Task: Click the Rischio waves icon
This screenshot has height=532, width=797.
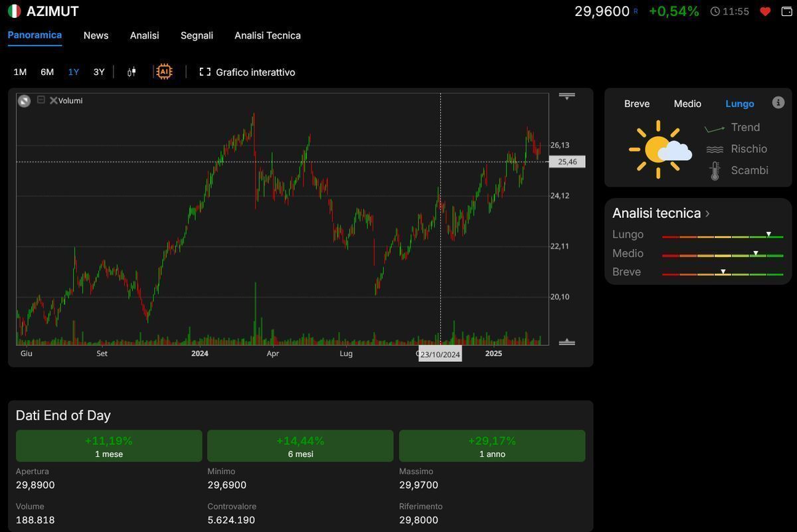Action: coord(715,149)
